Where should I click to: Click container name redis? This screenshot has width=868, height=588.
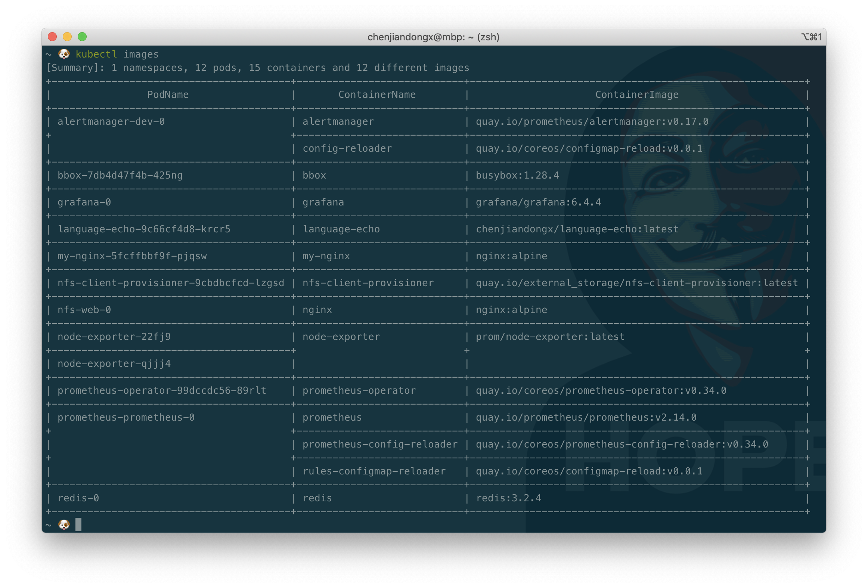(317, 498)
